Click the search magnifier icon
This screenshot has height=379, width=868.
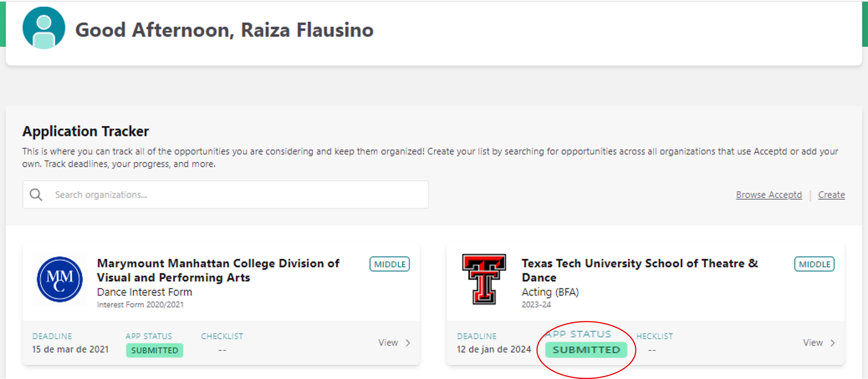36,195
